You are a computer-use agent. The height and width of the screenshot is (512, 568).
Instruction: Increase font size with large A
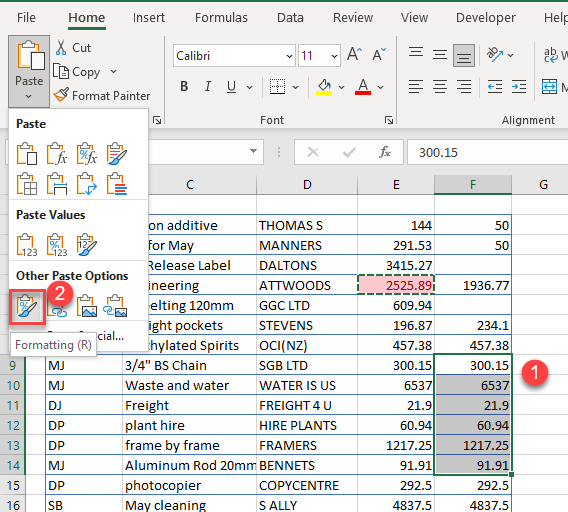pos(354,55)
